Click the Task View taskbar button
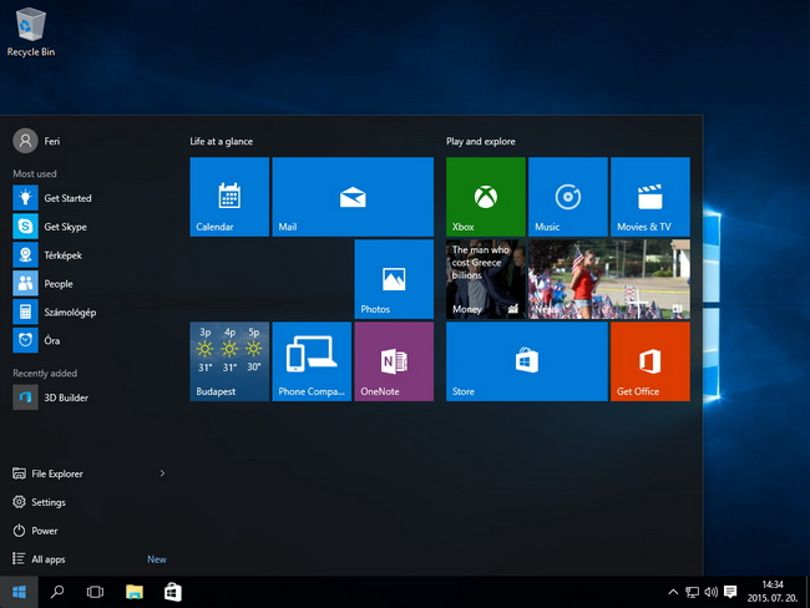 95,592
